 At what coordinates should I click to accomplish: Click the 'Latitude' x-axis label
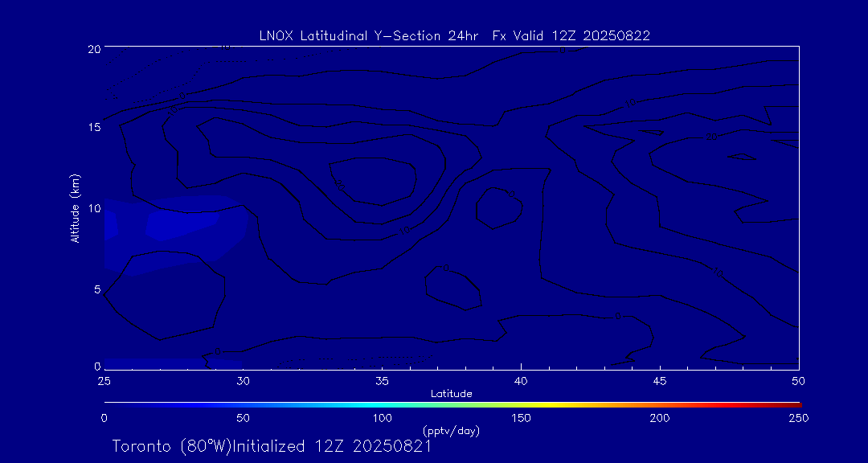pyautogui.click(x=451, y=393)
